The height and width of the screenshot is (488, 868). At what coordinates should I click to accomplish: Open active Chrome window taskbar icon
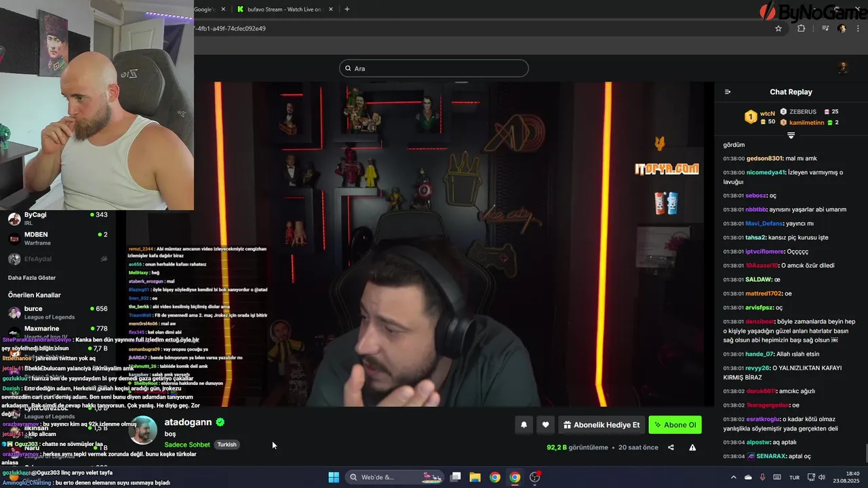click(515, 477)
